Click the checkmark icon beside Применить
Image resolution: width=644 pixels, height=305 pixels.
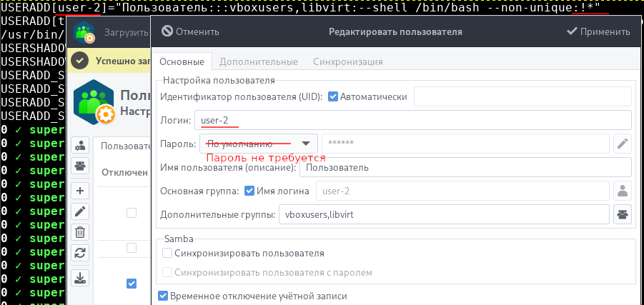pos(572,31)
